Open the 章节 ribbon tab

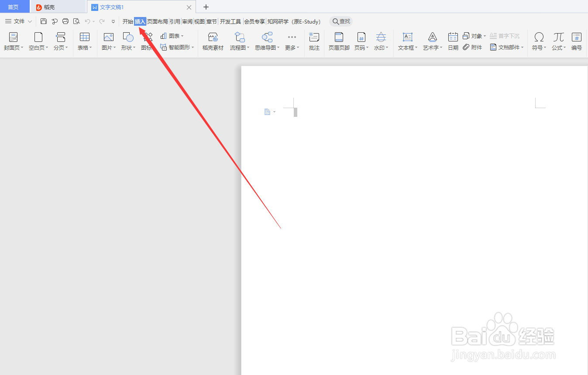212,21
